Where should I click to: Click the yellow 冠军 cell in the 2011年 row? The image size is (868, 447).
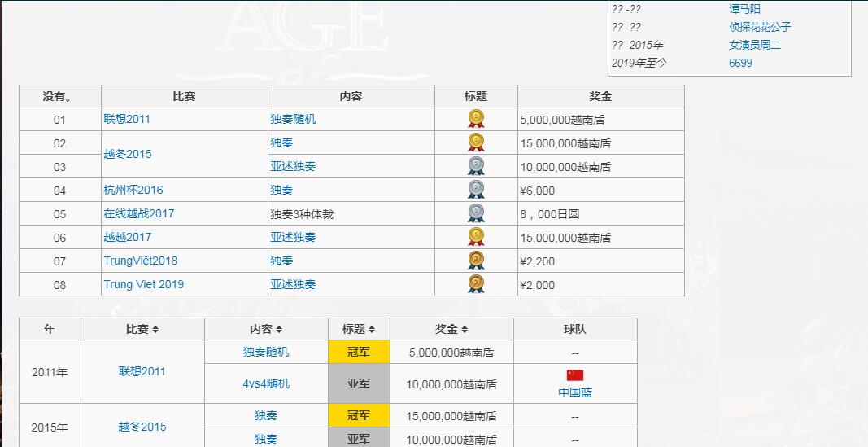coord(359,353)
